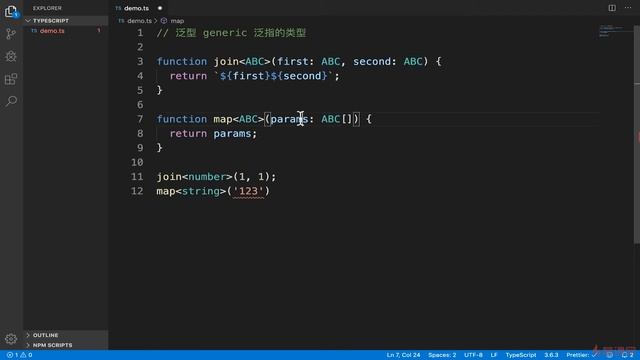Expand the NPM SCRIPTS panel
The width and height of the screenshot is (640, 360).
click(x=66, y=345)
